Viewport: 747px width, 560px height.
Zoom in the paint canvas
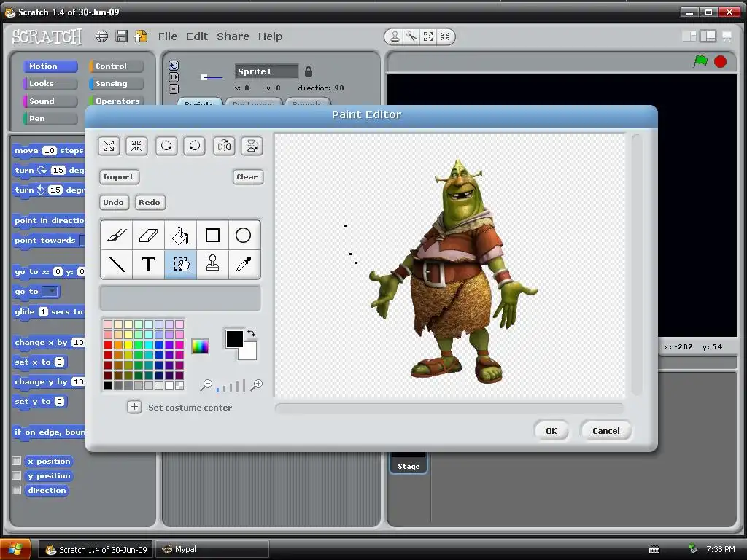[x=256, y=385]
